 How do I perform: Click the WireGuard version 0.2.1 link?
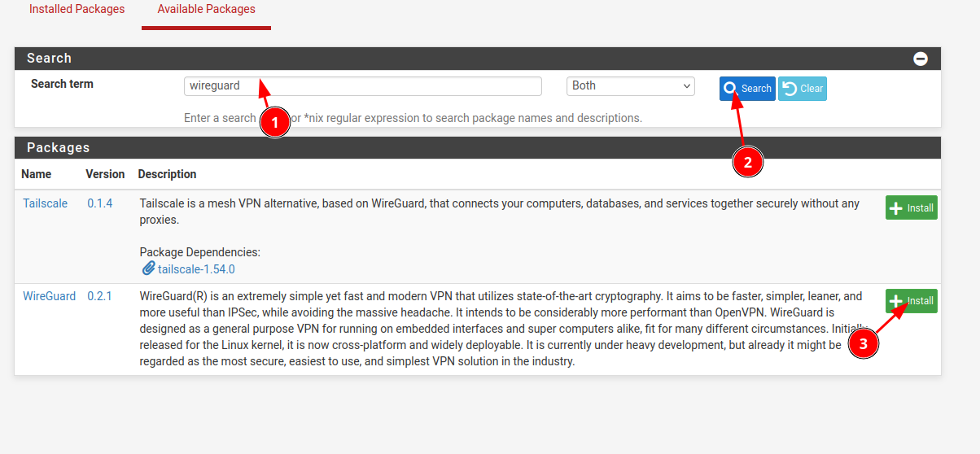[100, 296]
